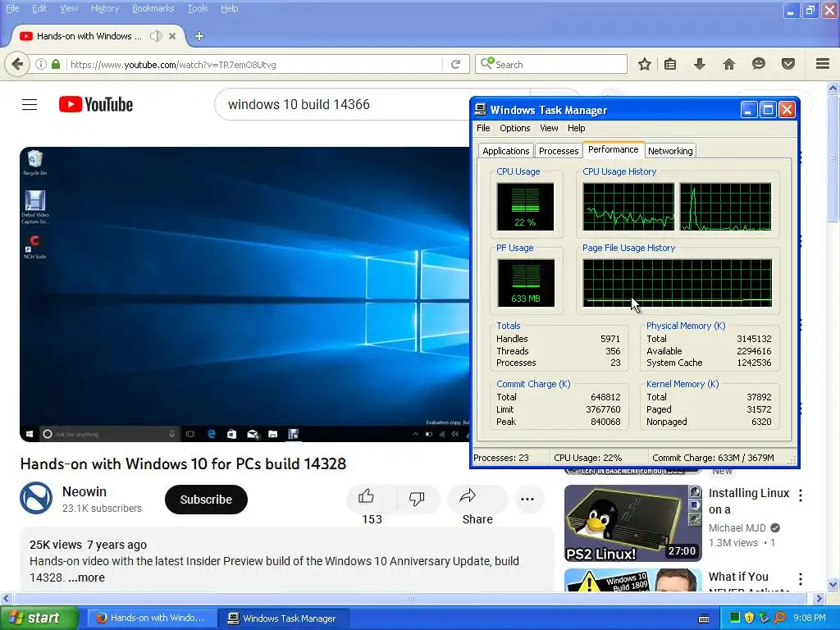The height and width of the screenshot is (630, 840).
Task: Click the yellow shield security tray icon
Action: (749, 619)
